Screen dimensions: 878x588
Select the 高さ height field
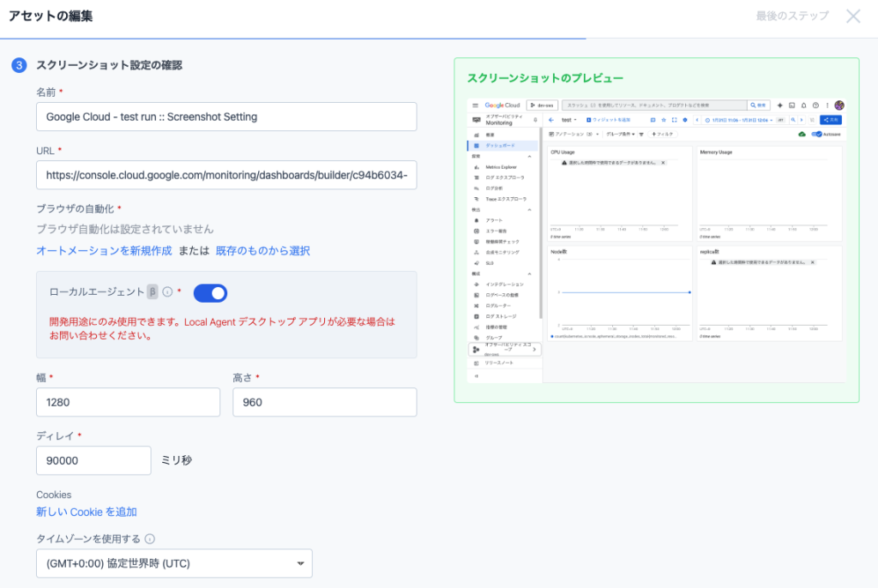point(324,402)
